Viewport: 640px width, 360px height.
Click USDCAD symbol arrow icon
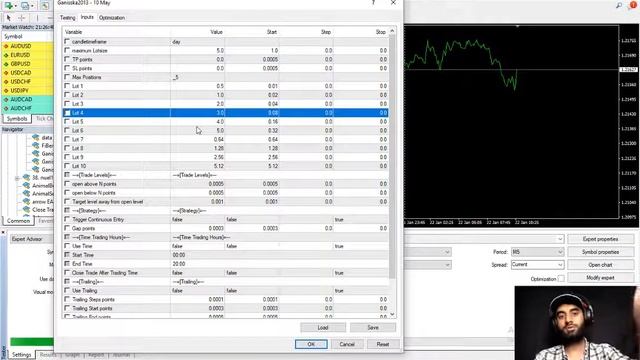6,73
